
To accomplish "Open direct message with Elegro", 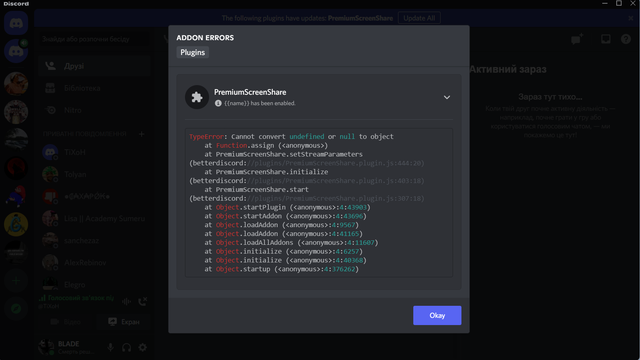I will coord(94,284).
